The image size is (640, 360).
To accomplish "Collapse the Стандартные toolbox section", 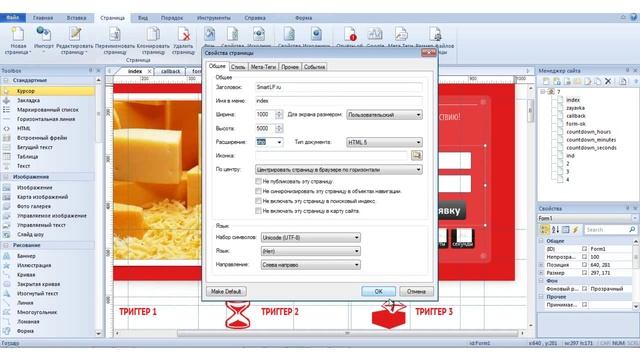I will (x=6, y=80).
